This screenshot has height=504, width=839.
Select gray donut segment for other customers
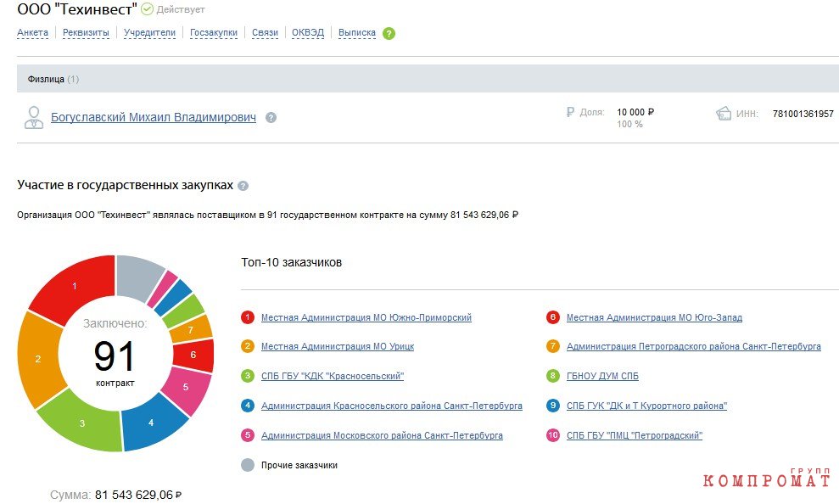point(139,277)
